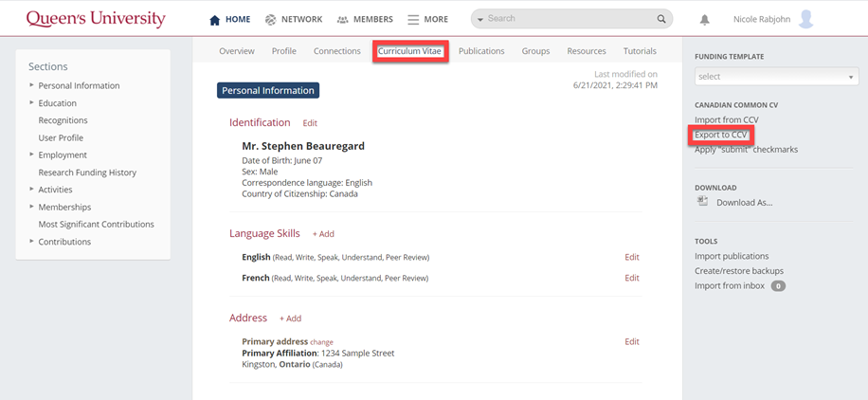Select the Curriculum Vitae tab
Viewport: 868px width, 400px height.
point(410,51)
